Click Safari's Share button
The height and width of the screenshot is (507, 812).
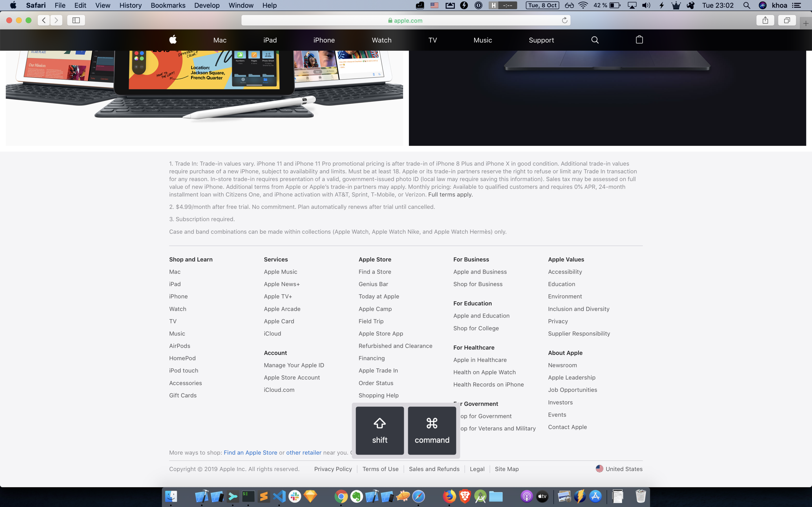tap(765, 21)
